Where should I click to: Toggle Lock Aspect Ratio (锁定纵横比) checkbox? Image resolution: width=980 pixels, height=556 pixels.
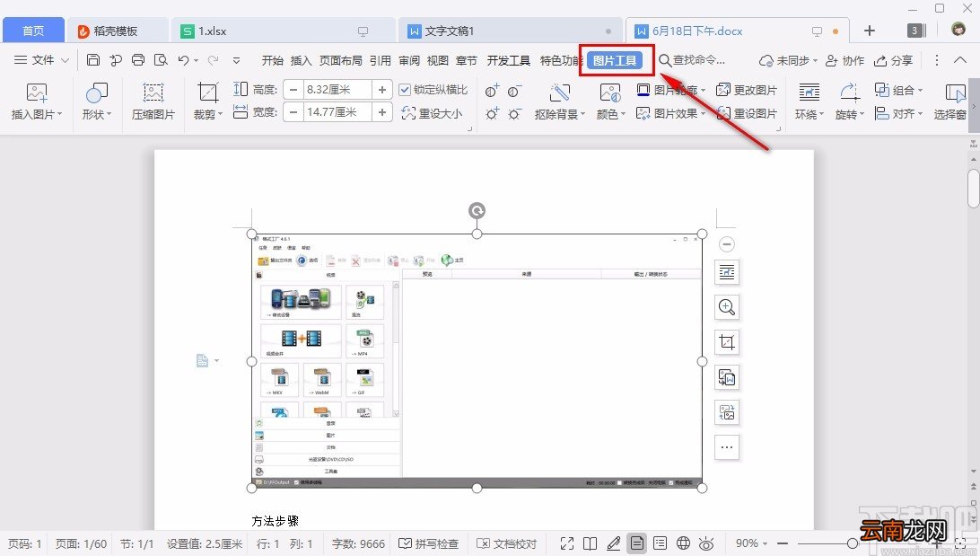point(405,90)
